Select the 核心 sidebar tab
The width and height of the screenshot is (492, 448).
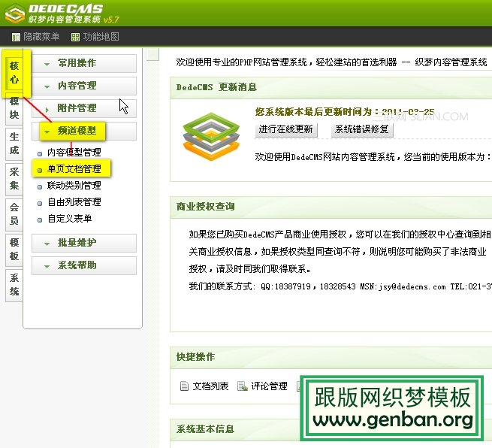(14, 72)
